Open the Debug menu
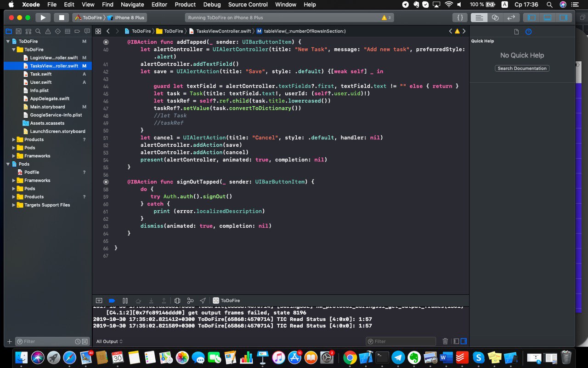This screenshot has height=368, width=588. click(212, 5)
